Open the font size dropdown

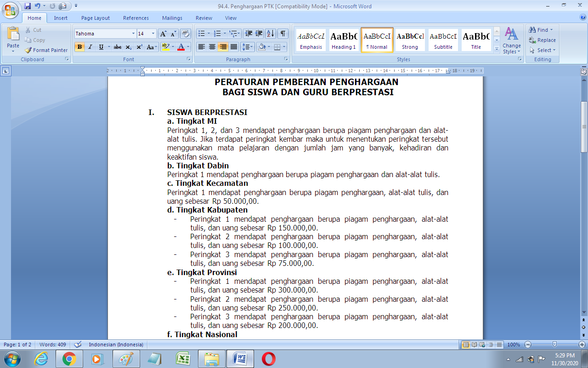(x=153, y=34)
